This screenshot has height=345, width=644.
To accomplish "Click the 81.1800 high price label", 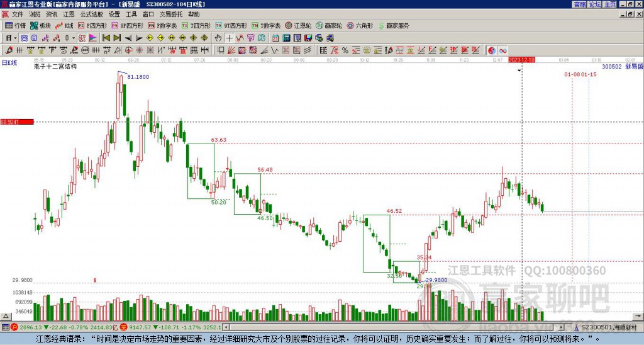I will click(x=138, y=77).
